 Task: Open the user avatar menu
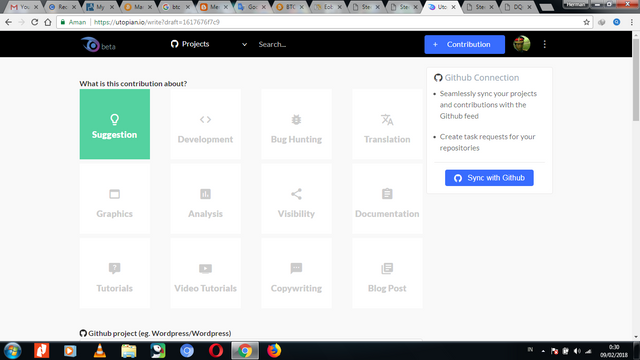pos(522,44)
